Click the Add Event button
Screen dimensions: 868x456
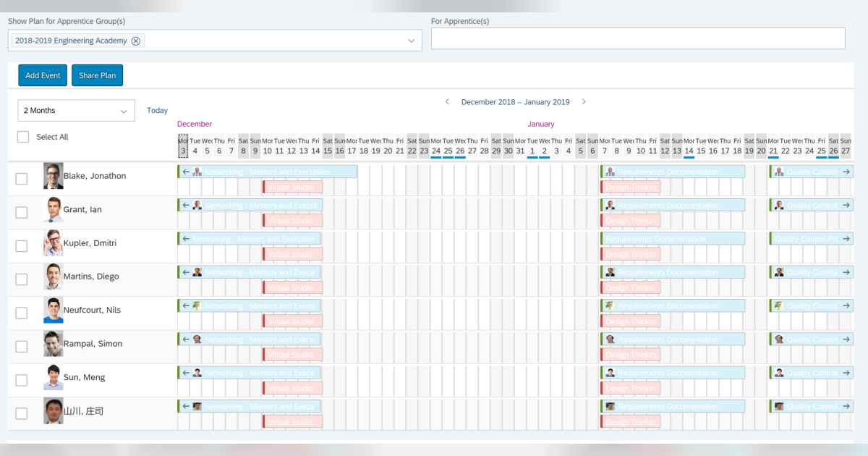[42, 75]
